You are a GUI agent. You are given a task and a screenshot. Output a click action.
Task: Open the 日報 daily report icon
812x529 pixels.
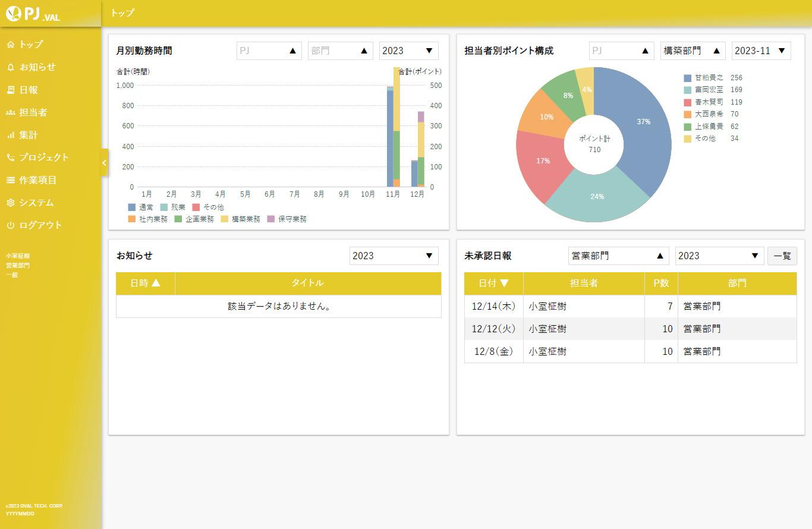tap(10, 90)
